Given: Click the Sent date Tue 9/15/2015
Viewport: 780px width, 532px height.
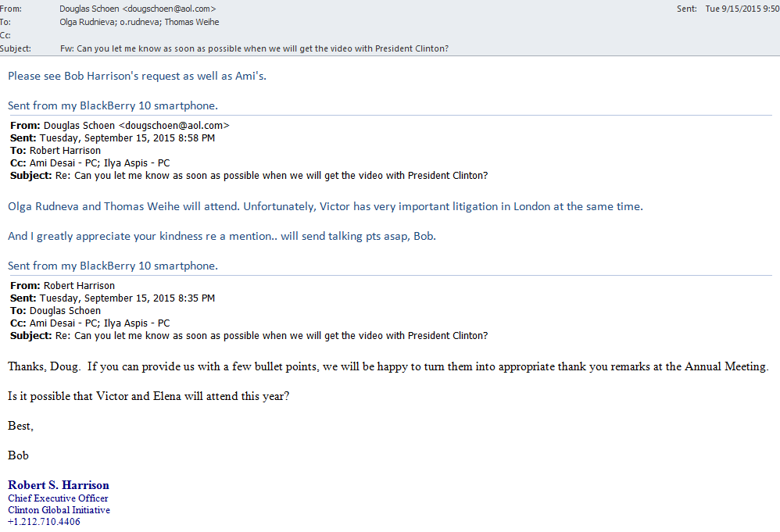Looking at the screenshot, I should pos(742,9).
